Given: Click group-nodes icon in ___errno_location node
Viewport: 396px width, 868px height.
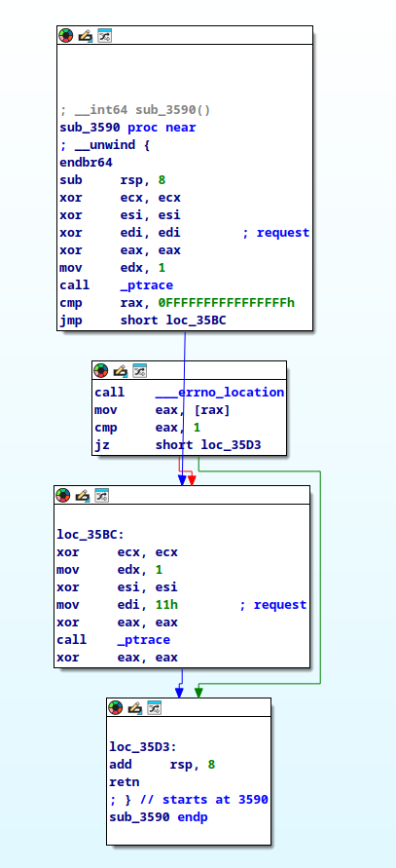Looking at the screenshot, I should 139,371.
